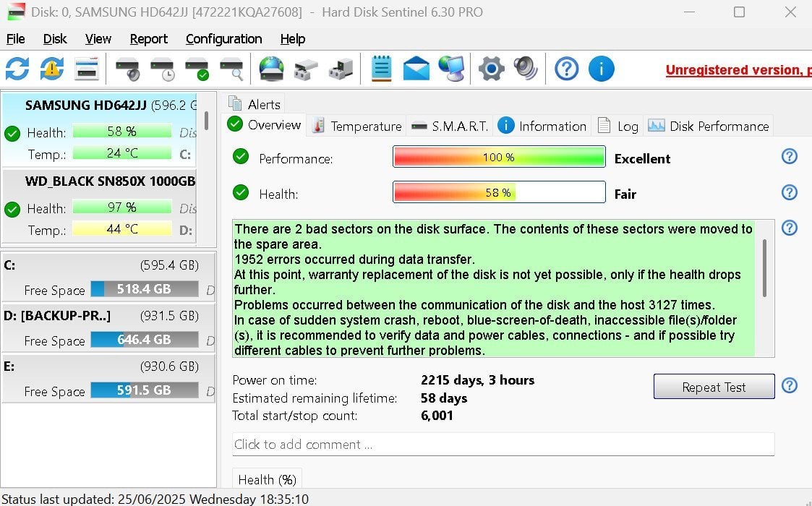Open settings gear icon in toolbar
This screenshot has width=812, height=506.
pos(491,69)
